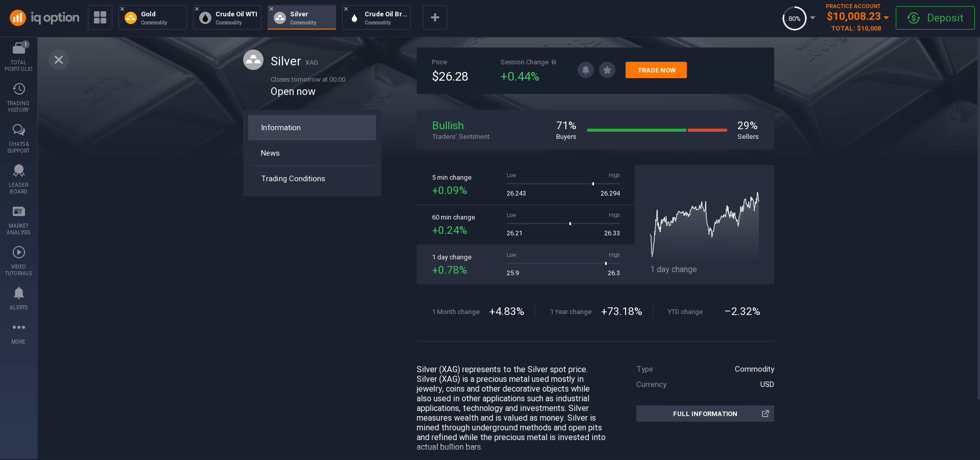Add Silver to favorites via star icon

[607, 70]
